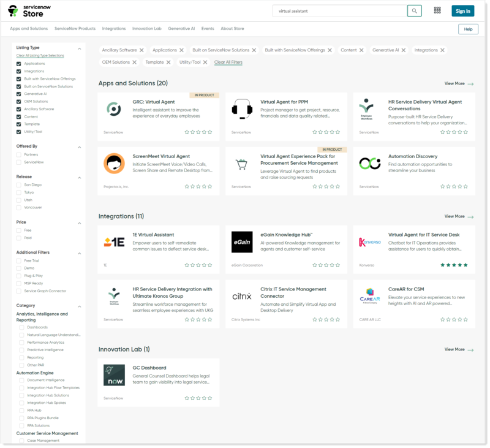Open the Generative AI nav item
This screenshot has width=490, height=448.
[181, 29]
